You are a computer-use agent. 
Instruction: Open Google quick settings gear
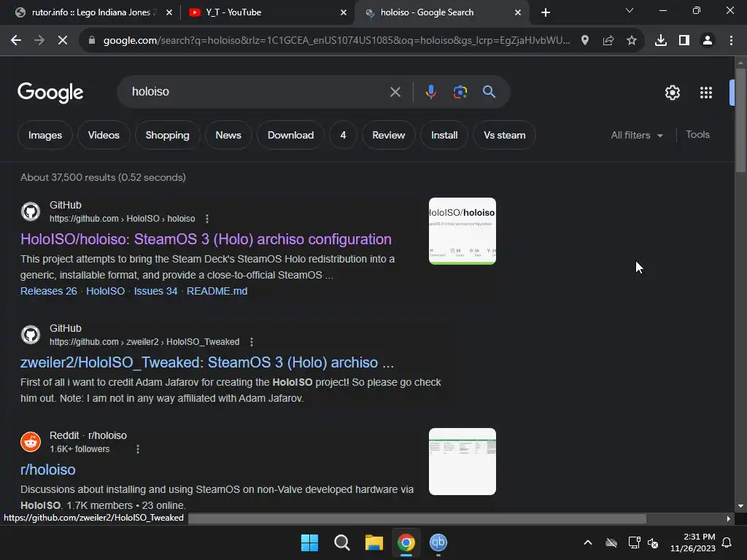(x=672, y=93)
